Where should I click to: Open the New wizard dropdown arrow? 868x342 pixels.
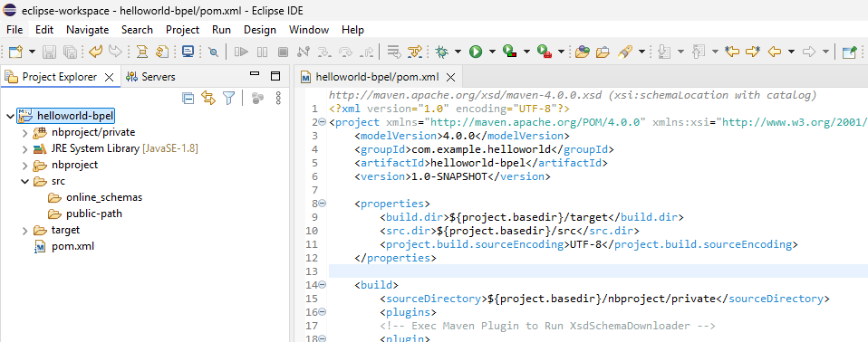[32, 52]
